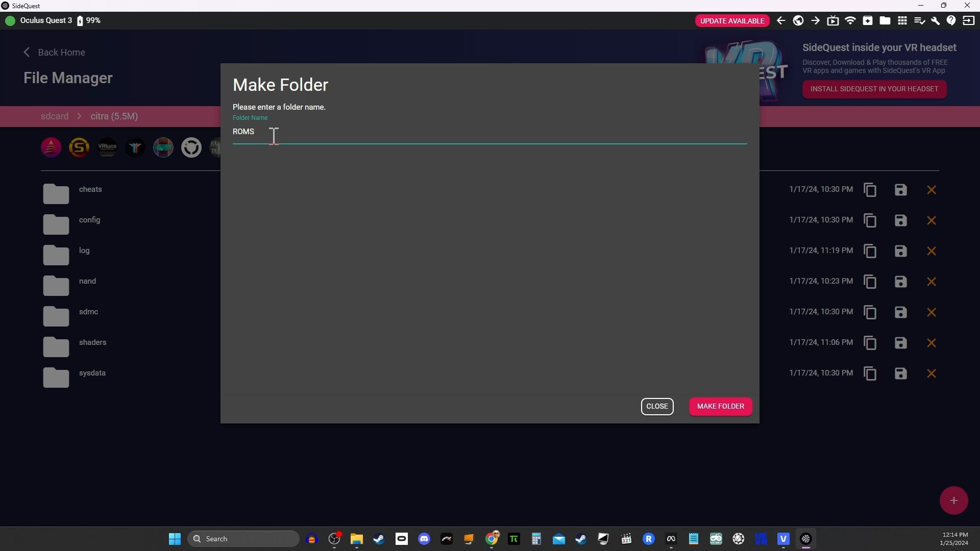Click the sdcard breadcrumb
The image size is (980, 551).
(x=55, y=116)
